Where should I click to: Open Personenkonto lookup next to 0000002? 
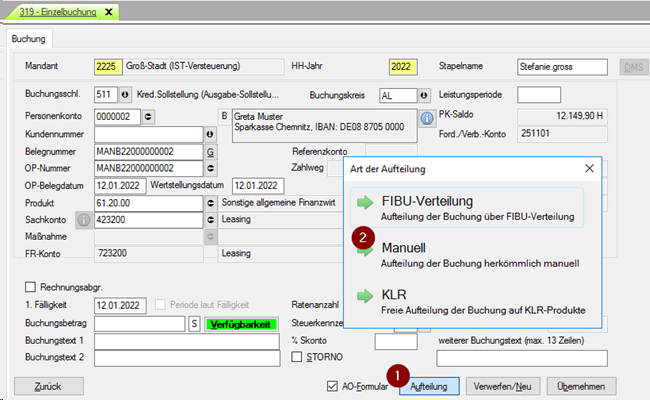point(150,117)
